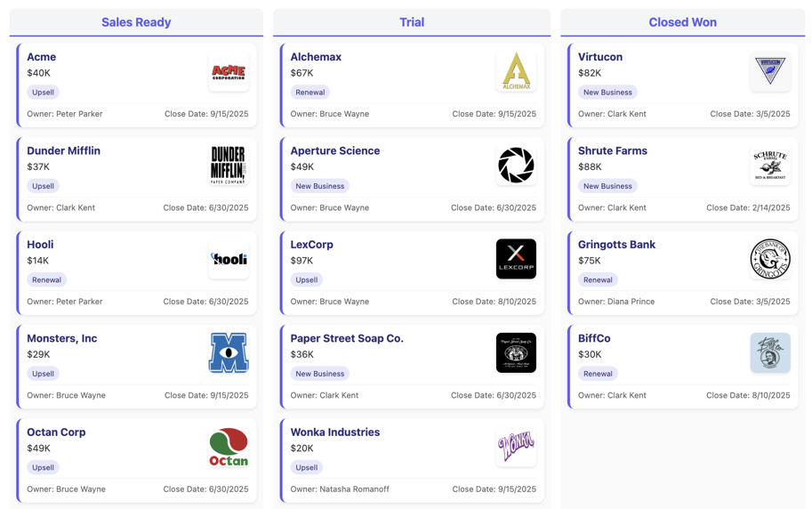Open the Dunder Mifflin deal title
The height and width of the screenshot is (509, 812).
pyautogui.click(x=64, y=151)
